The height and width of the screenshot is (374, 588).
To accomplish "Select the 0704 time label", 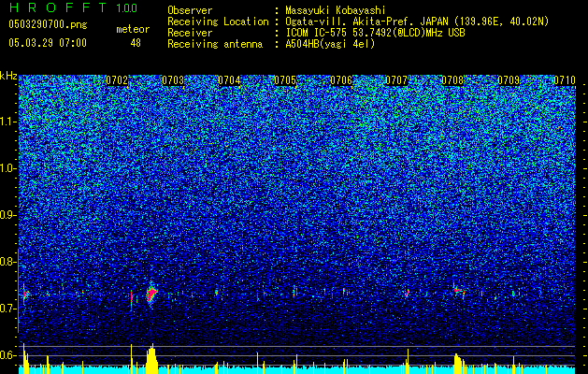I will [x=230, y=80].
